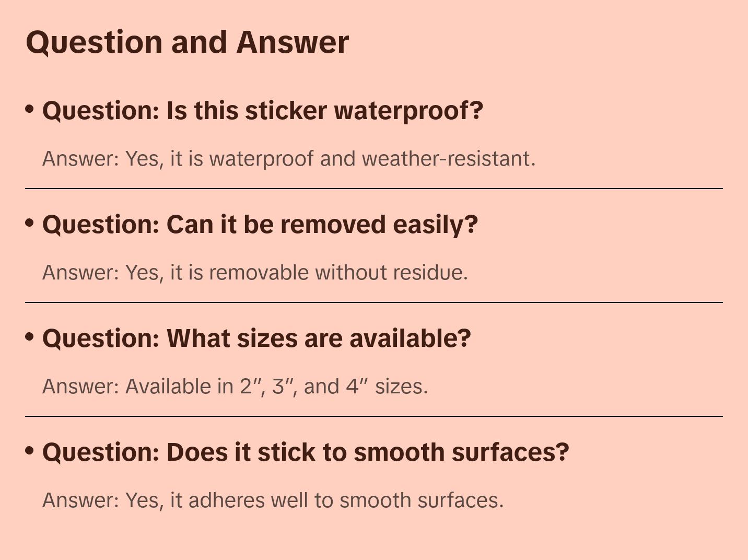Click the bullet beside the removal question
Viewport: 748px width, 560px height.
(x=30, y=223)
